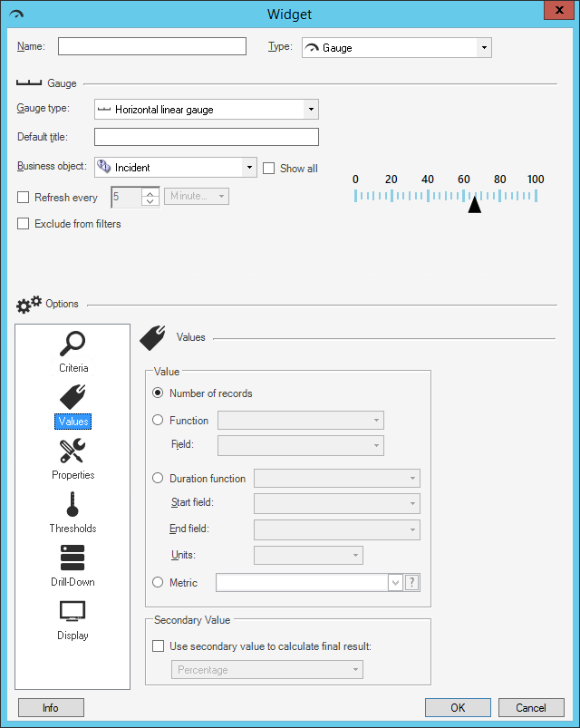
Task: Select the Duration function radio button
Action: 158,478
